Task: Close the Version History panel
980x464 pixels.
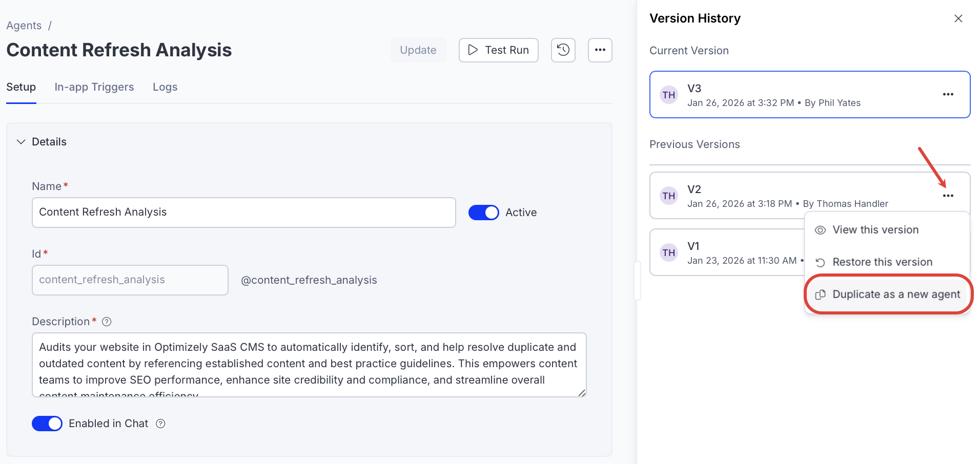Action: pyautogui.click(x=958, y=18)
